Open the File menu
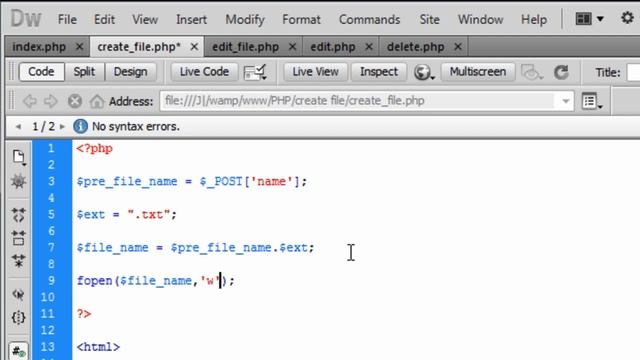This screenshot has width=640, height=360. pyautogui.click(x=67, y=20)
